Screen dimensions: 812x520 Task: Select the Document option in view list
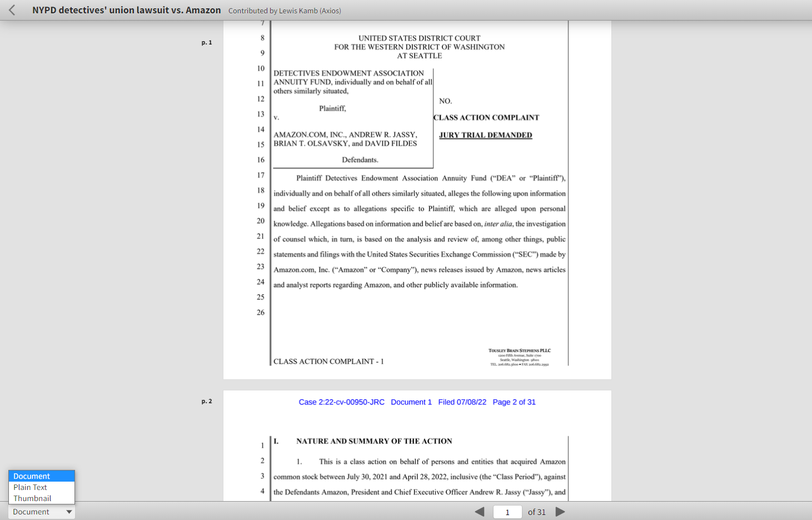click(42, 476)
